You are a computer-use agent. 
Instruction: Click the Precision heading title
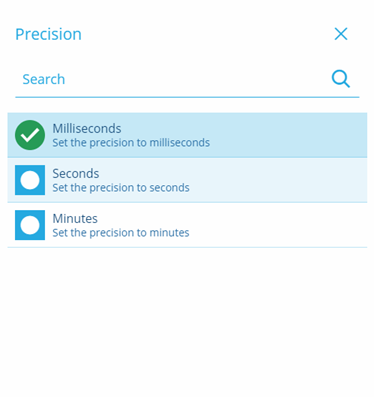(x=48, y=34)
